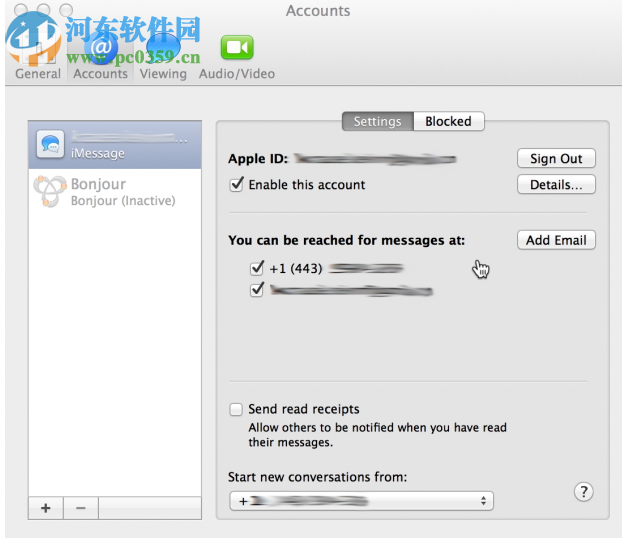Viewport: 622px width, 538px height.
Task: Select the iMessage account in list
Action: pyautogui.click(x=115, y=145)
